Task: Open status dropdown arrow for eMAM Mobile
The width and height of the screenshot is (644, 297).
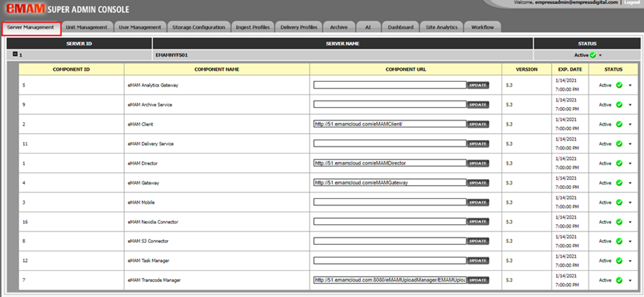Action: click(x=630, y=203)
